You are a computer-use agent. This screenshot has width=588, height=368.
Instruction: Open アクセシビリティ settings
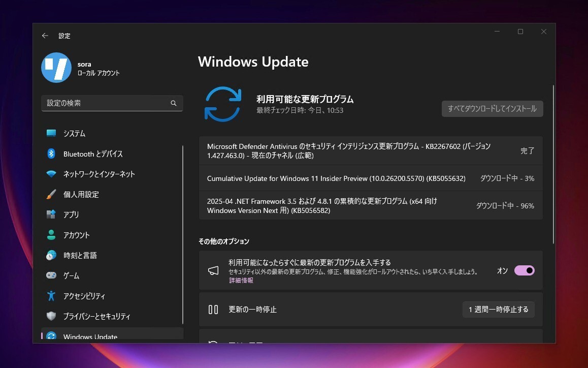click(x=112, y=296)
